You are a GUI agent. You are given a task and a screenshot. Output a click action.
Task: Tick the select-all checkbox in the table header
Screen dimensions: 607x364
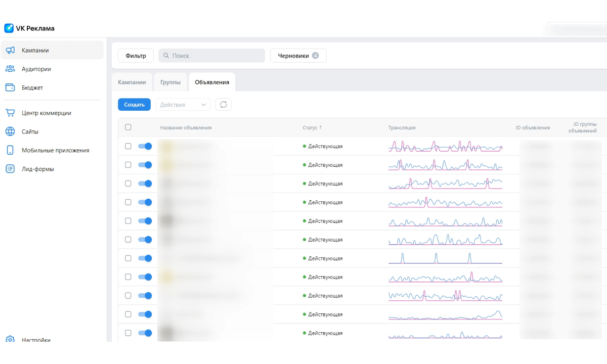point(128,127)
